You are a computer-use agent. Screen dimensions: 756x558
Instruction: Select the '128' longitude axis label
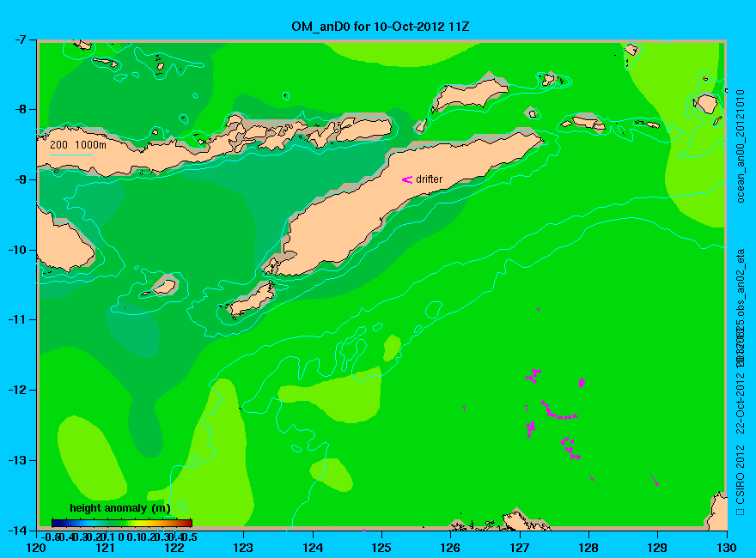tap(588, 548)
